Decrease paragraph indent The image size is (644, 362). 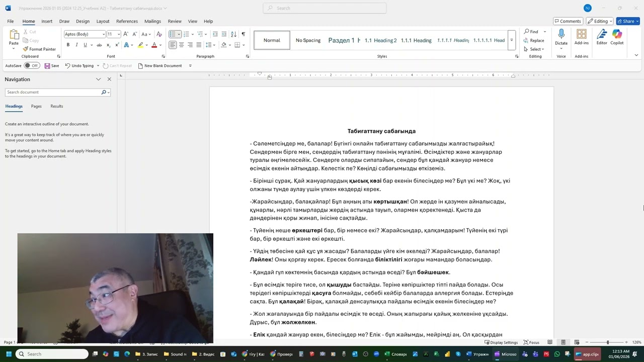pos(215,34)
